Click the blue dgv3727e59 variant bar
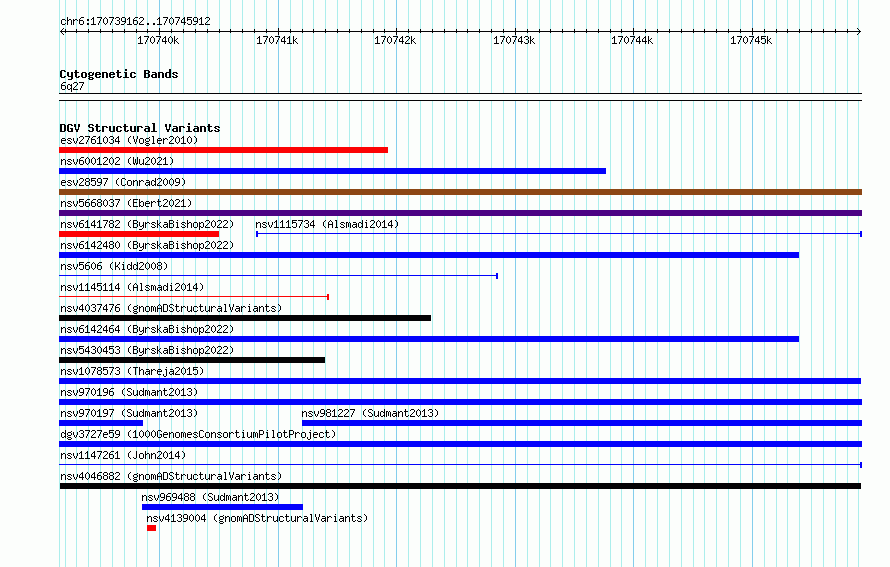The width and height of the screenshot is (890, 567). [x=460, y=444]
